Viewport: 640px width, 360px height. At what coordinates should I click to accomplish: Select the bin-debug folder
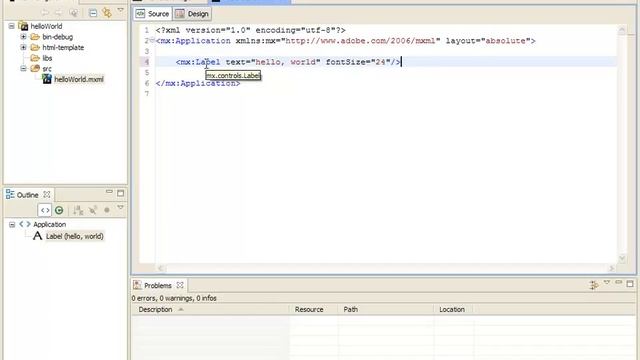[x=58, y=37]
